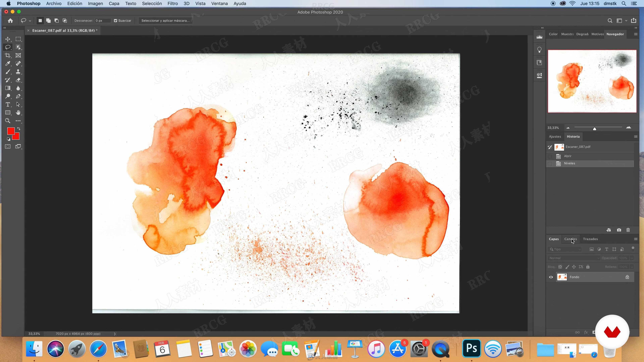This screenshot has width=644, height=362.
Task: Select the Move tool
Action: (8, 39)
